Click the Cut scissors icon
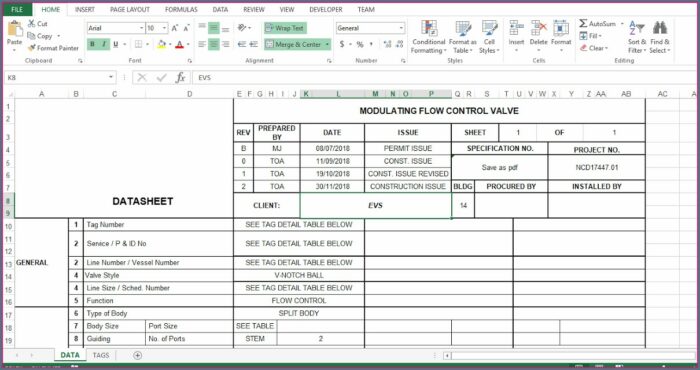 coord(31,24)
